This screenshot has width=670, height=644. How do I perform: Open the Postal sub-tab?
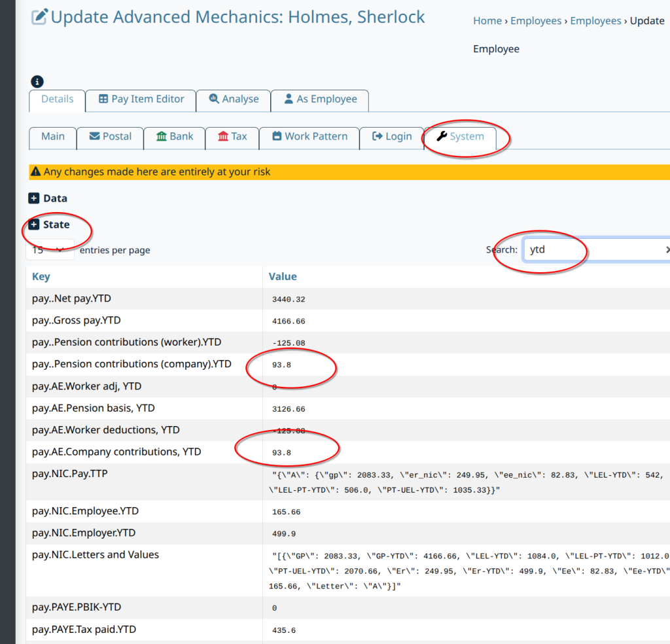click(110, 137)
